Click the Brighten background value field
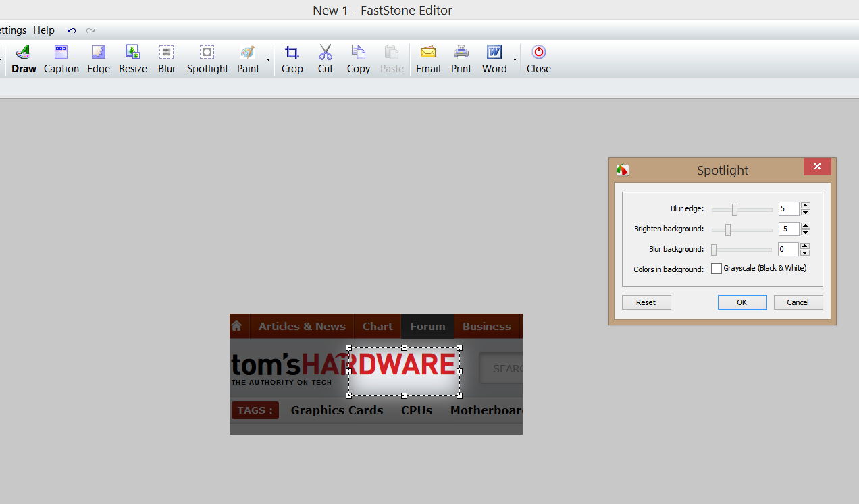Image resolution: width=859 pixels, height=504 pixels. pos(789,229)
